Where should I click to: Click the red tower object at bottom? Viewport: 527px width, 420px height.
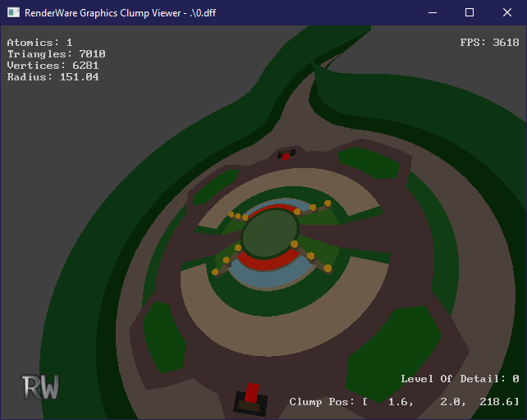[251, 396]
